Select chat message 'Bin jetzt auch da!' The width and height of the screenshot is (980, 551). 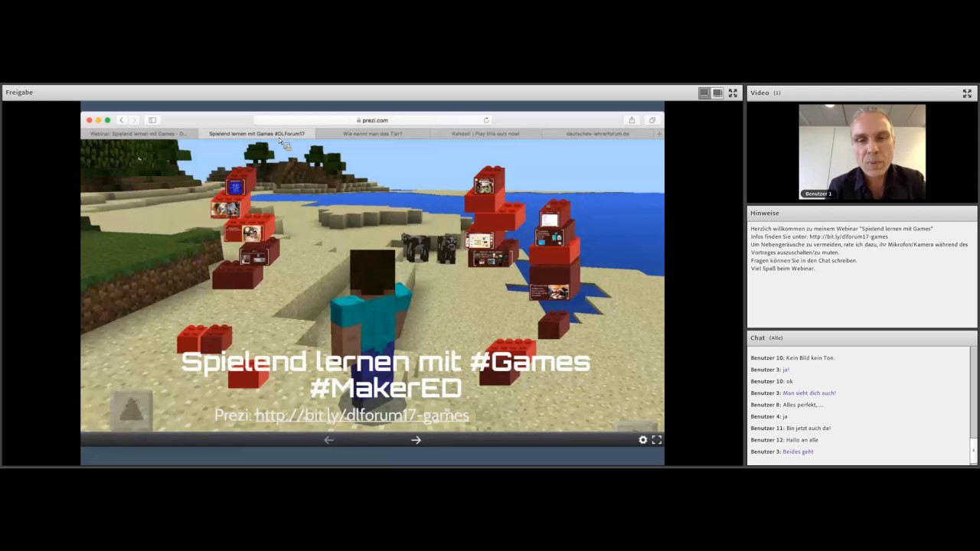pos(808,429)
